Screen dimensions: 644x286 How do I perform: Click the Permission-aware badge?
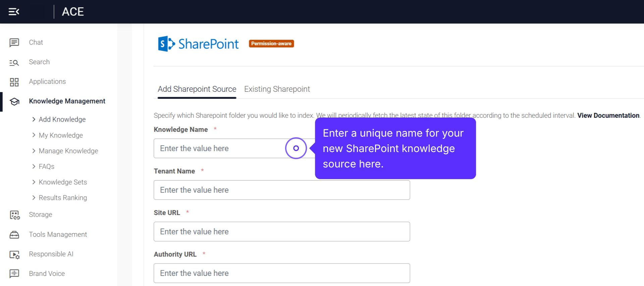tap(271, 44)
